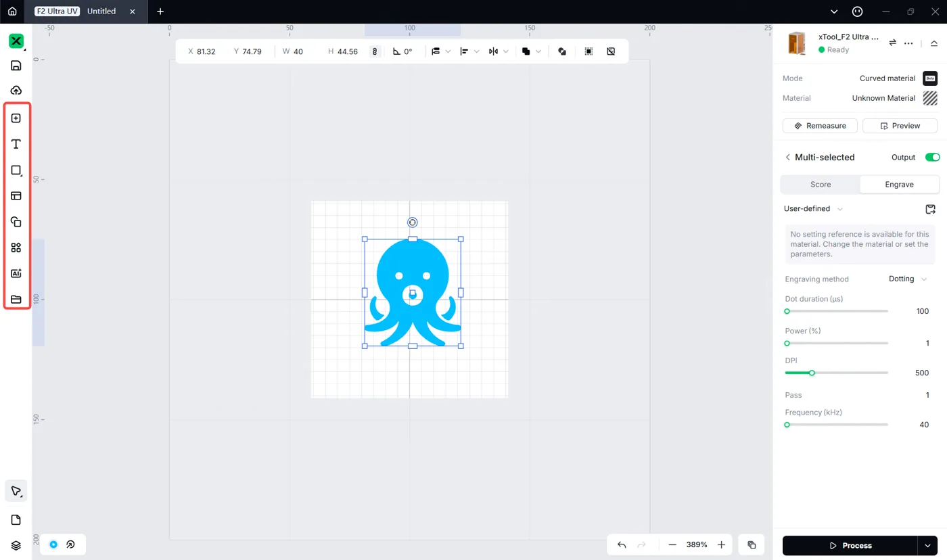This screenshot has height=560, width=947.
Task: Click the rotation angle field
Action: (403, 51)
